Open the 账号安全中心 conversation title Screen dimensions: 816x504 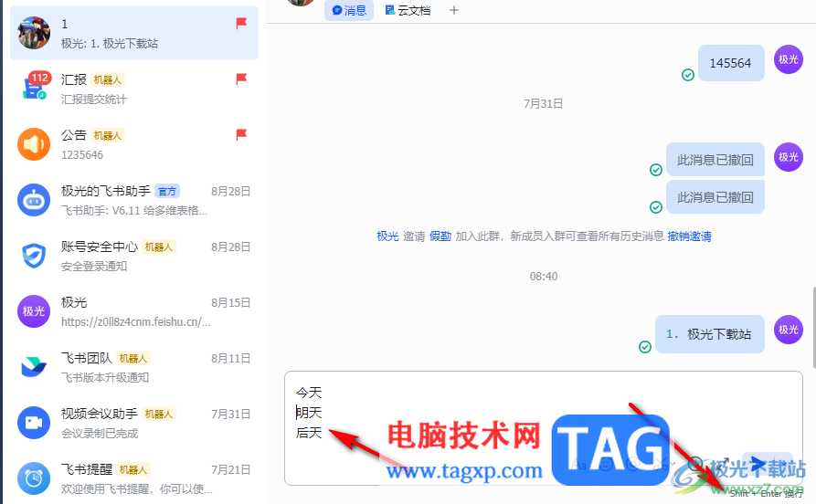click(x=100, y=246)
